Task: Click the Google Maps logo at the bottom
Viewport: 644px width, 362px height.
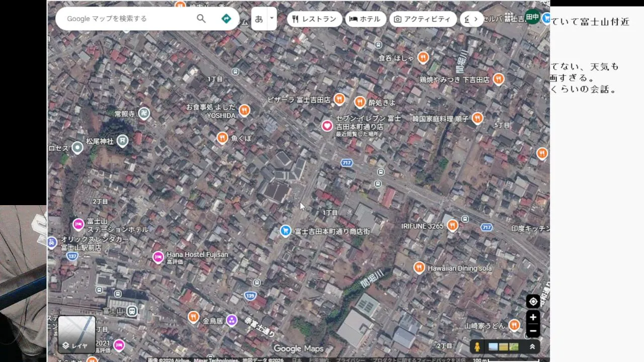Action: pyautogui.click(x=298, y=349)
